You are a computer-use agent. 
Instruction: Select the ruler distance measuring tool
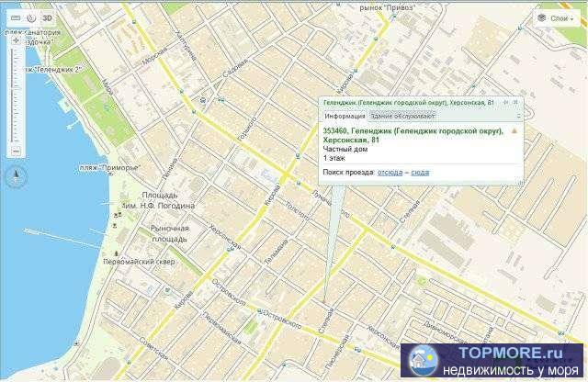16,18
